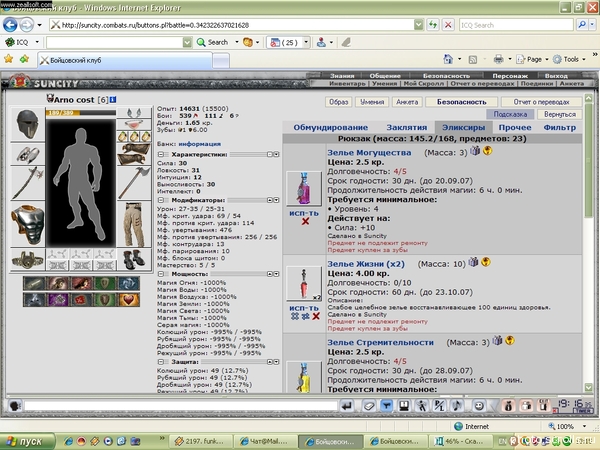600x450 pixels.
Task: Click the bracers equipment slot below the helmet
Action: click(x=28, y=155)
